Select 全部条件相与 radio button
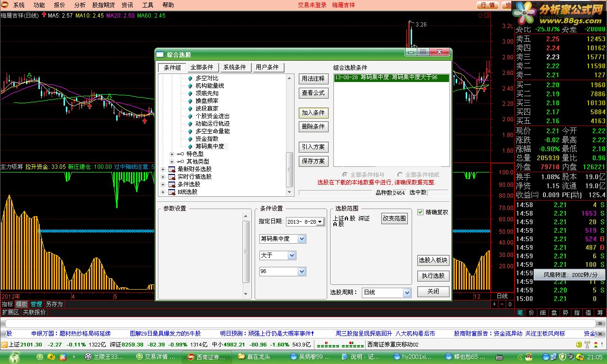 click(x=345, y=175)
